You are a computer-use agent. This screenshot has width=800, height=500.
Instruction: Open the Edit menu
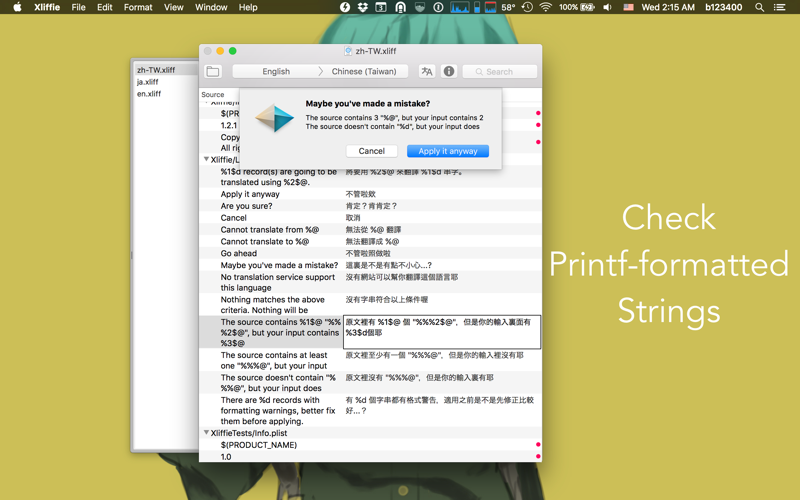point(105,7)
